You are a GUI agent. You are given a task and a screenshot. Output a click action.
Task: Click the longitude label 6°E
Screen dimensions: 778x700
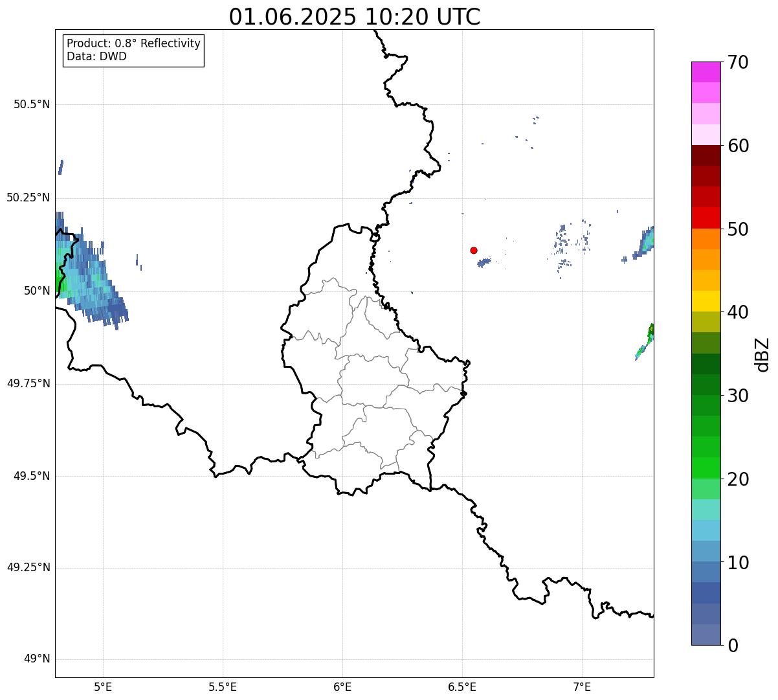click(x=342, y=686)
